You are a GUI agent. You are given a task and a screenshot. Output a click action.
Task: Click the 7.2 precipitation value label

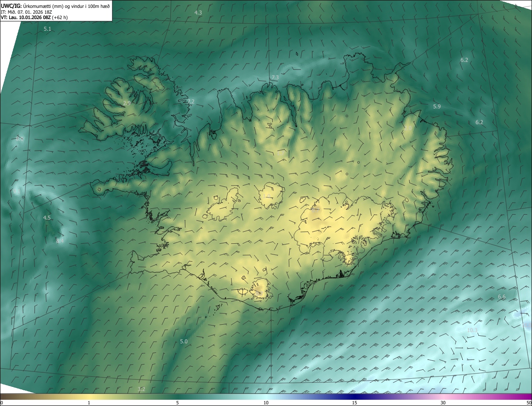(190, 102)
